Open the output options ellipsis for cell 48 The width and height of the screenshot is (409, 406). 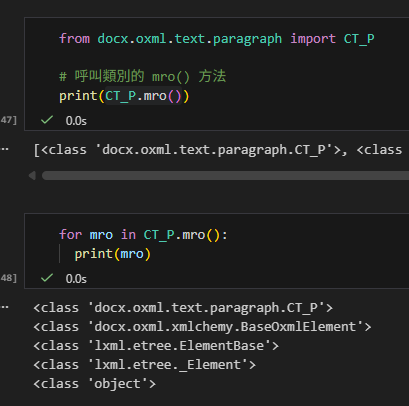click(5, 307)
